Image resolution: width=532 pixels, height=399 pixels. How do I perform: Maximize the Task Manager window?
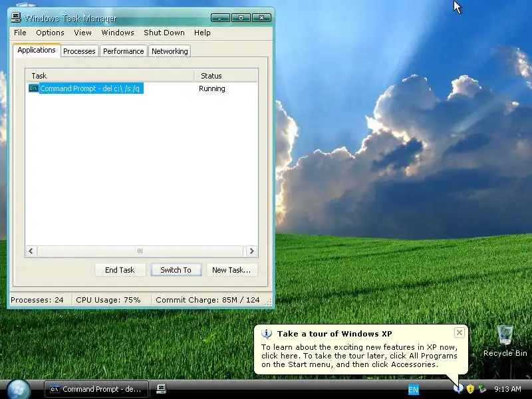[x=241, y=18]
